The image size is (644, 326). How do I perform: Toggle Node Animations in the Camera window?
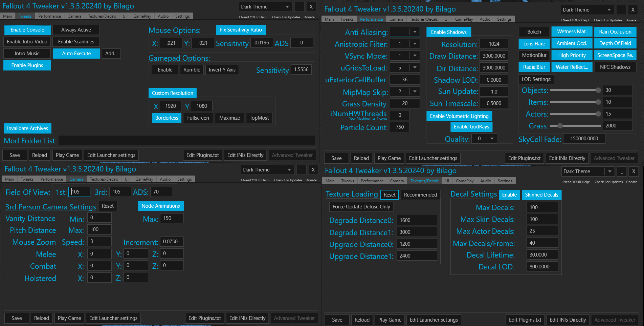click(x=161, y=206)
